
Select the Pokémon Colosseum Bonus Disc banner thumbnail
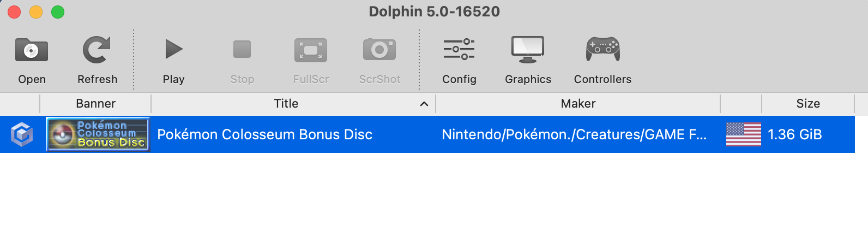tap(98, 134)
